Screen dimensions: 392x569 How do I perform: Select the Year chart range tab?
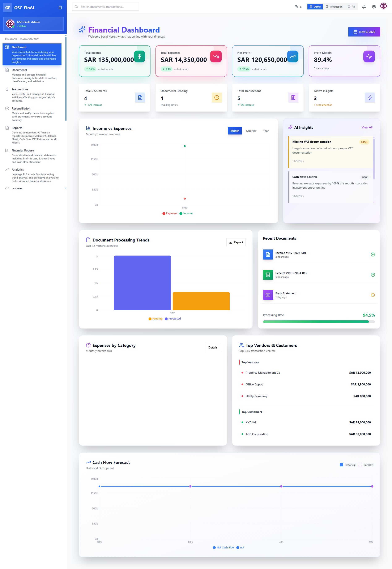coord(266,131)
